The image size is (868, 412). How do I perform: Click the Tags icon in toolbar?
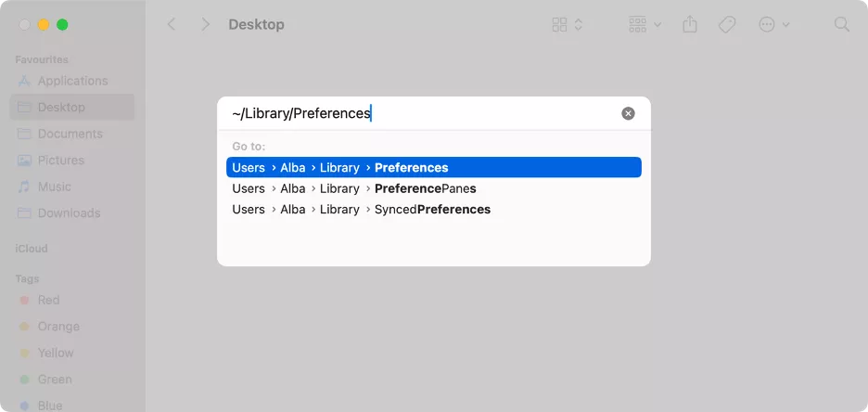pyautogui.click(x=727, y=24)
